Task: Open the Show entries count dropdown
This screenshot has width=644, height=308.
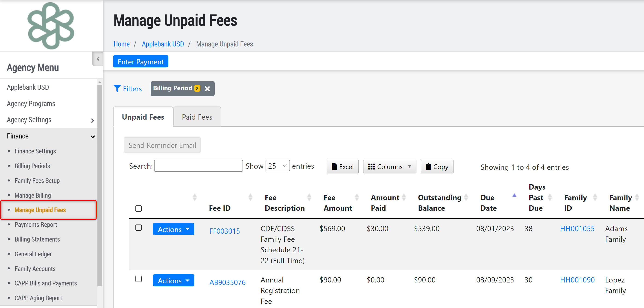Action: tap(277, 166)
